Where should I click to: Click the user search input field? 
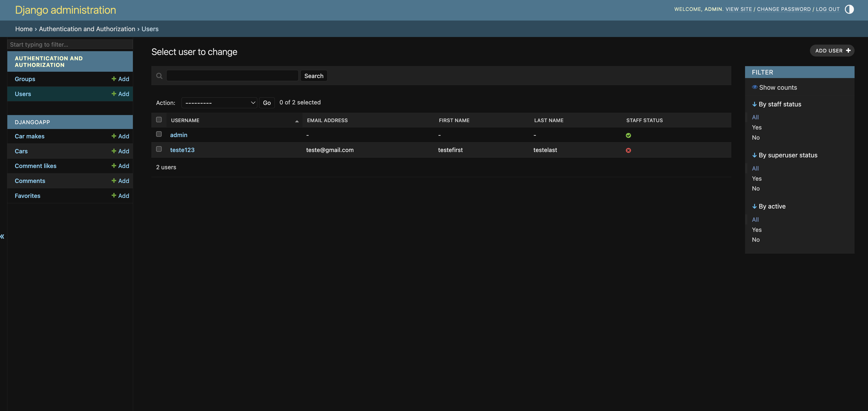click(232, 76)
